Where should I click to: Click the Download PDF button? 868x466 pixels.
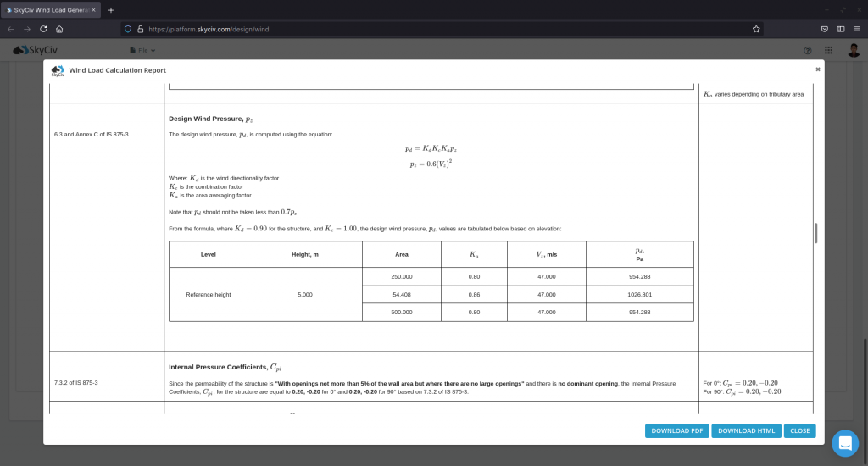(677, 430)
